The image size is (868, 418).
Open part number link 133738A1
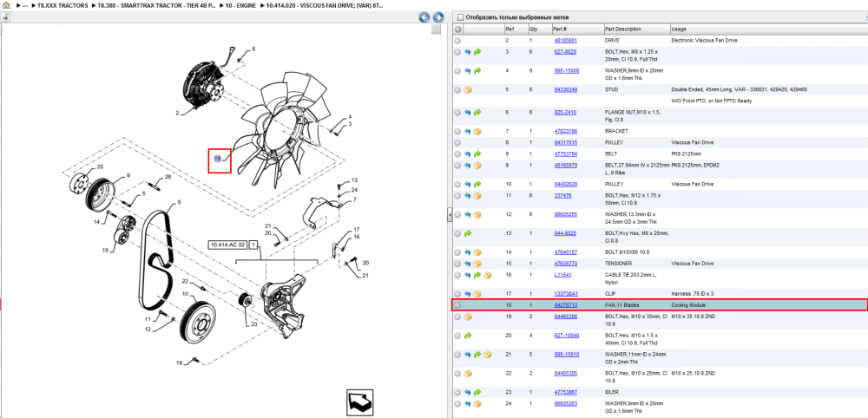coord(566,294)
